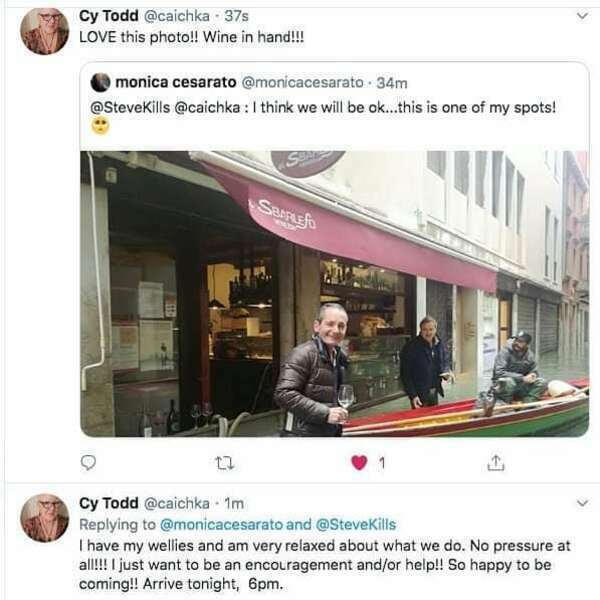Click the @caichka handle on bottom tweet

pyautogui.click(x=177, y=504)
